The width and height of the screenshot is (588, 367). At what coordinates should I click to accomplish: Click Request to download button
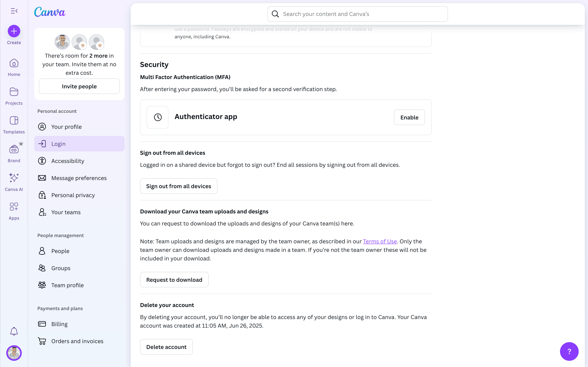click(174, 280)
